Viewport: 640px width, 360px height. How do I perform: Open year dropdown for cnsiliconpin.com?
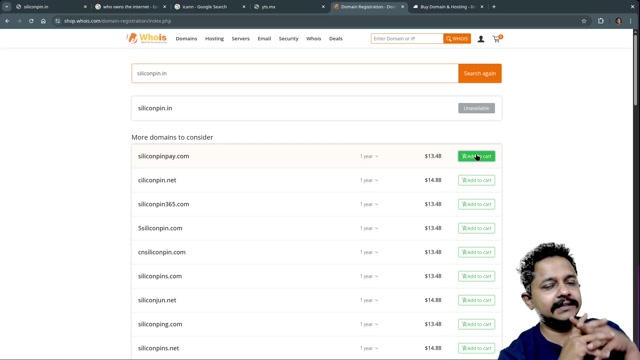coord(369,252)
